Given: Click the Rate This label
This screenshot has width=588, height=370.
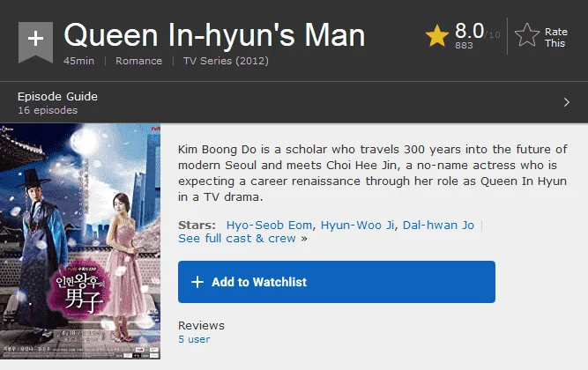Looking at the screenshot, I should 556,38.
